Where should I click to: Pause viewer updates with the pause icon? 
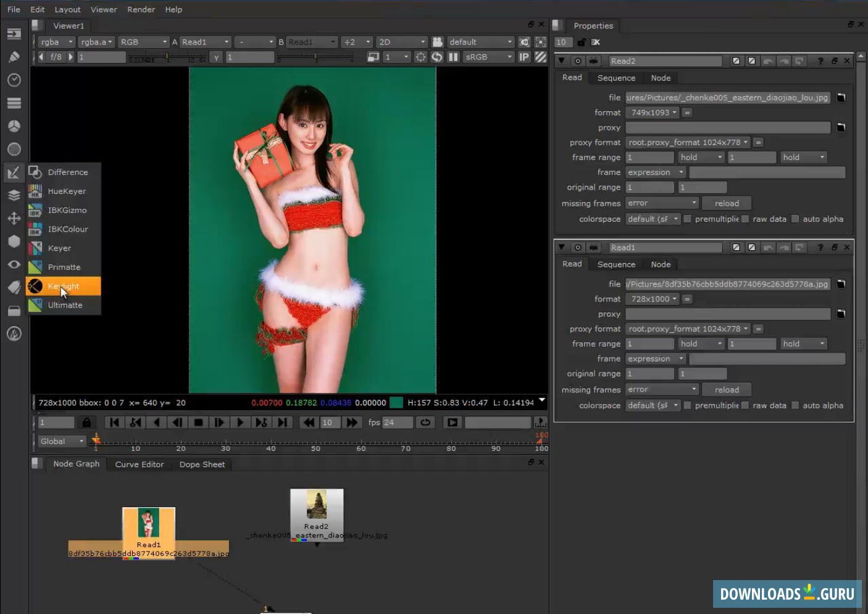coord(453,57)
